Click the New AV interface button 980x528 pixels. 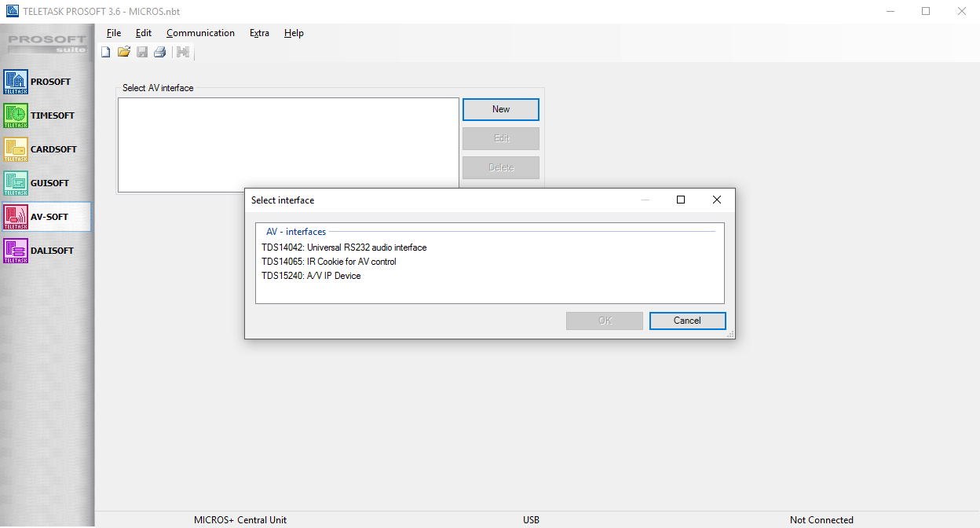[500, 109]
